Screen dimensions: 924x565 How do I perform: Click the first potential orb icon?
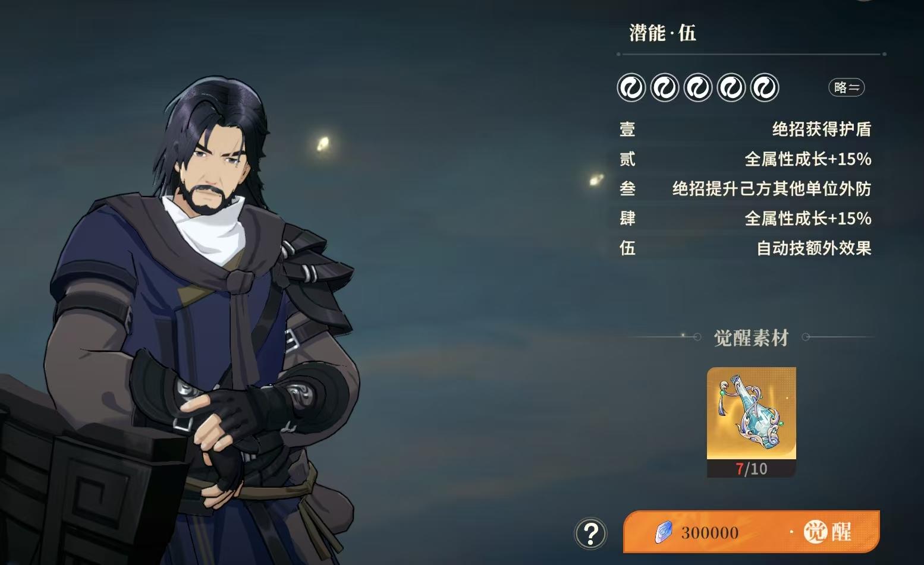pos(631,88)
